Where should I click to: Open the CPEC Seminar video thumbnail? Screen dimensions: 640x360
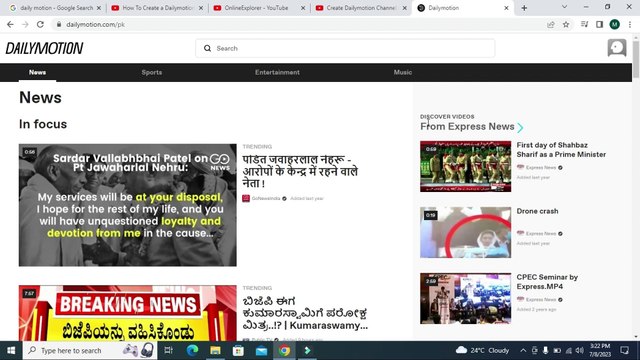[x=465, y=298]
